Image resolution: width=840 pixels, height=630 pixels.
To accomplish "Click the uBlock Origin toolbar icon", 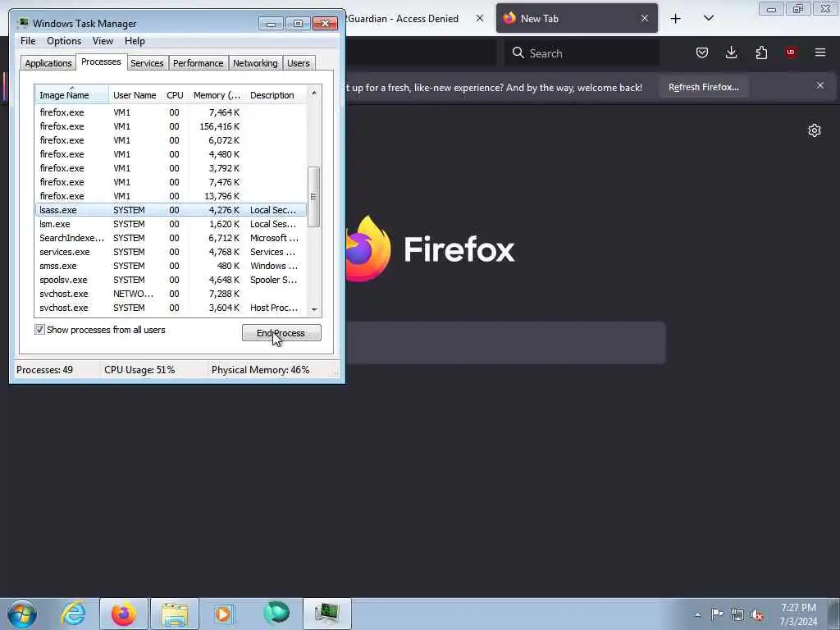I will (x=791, y=52).
